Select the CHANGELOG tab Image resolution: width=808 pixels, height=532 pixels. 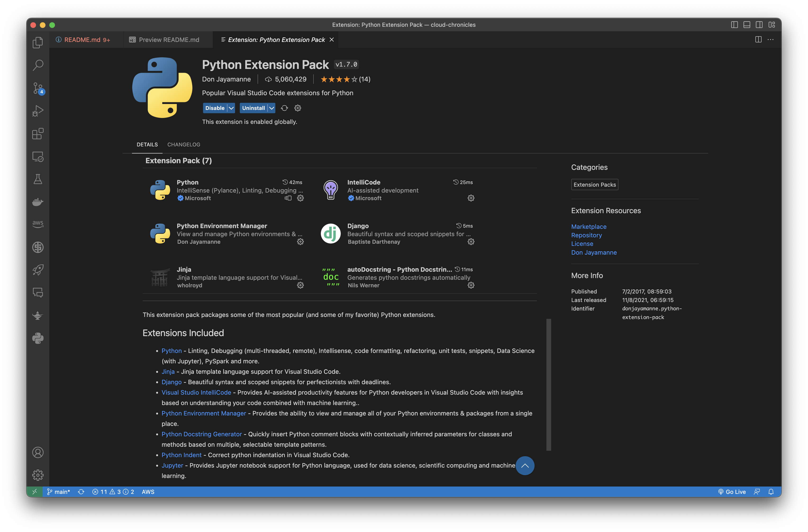coord(184,144)
